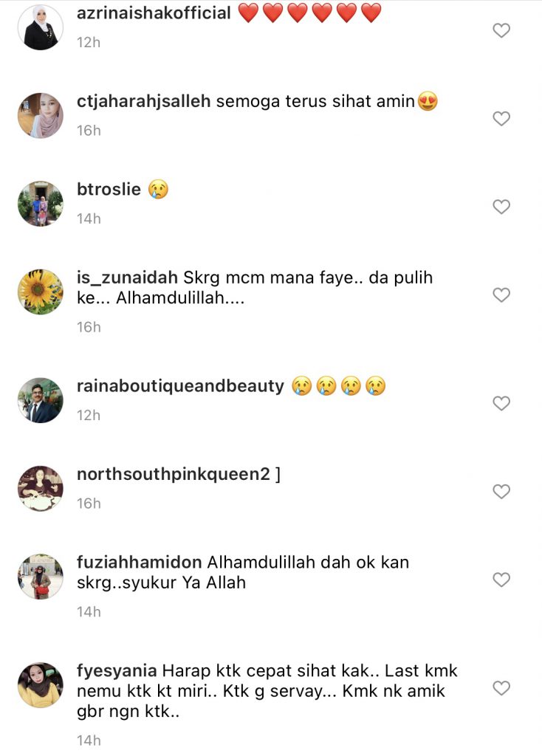This screenshot has height=756, width=542.
Task: Like is_zunaidah's comment about faye
Action: 501,295
